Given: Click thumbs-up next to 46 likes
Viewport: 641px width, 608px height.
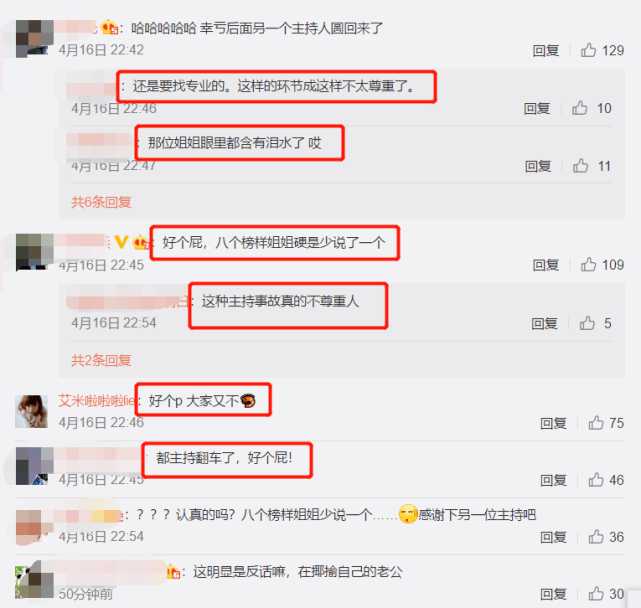Looking at the screenshot, I should [596, 480].
